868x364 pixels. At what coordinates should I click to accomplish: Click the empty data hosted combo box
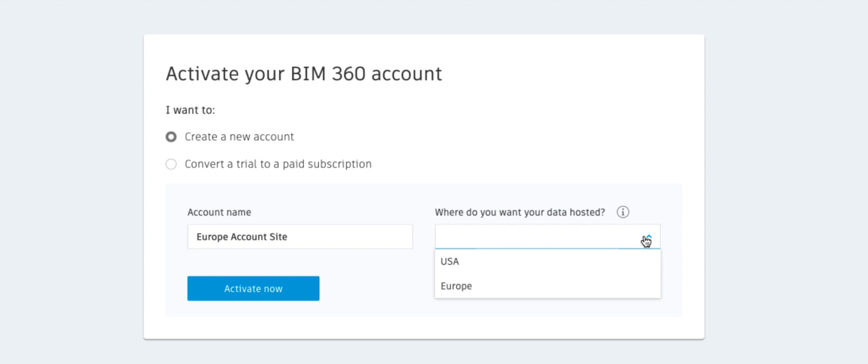(548, 236)
